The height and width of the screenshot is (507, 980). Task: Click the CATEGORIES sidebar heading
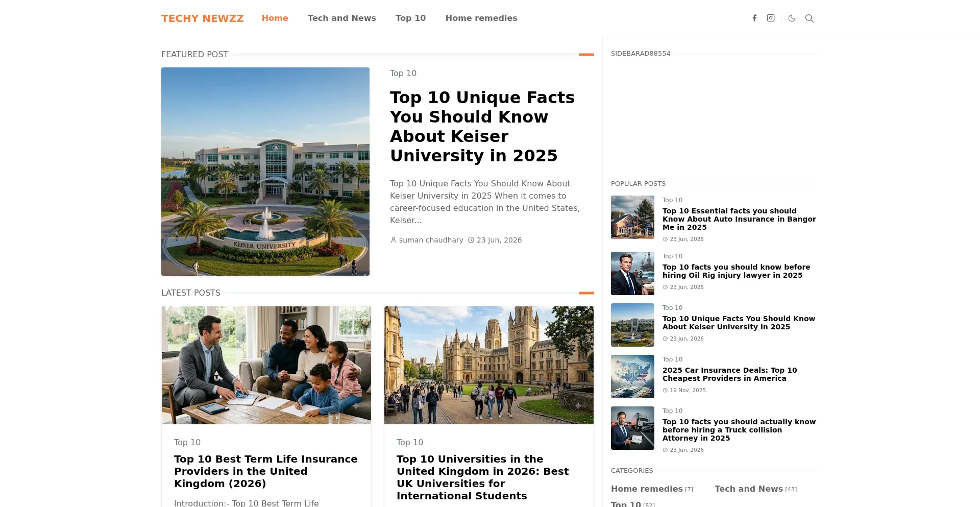point(632,471)
